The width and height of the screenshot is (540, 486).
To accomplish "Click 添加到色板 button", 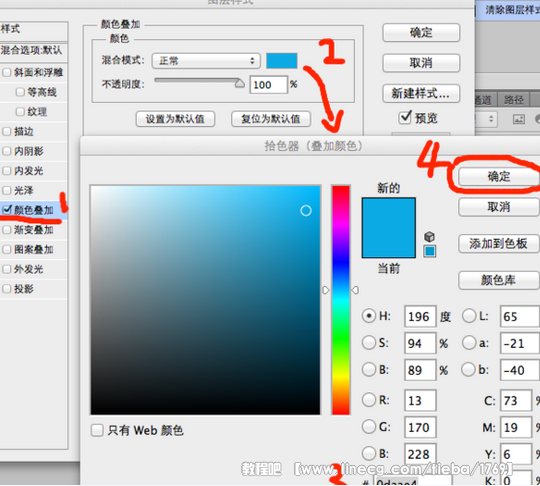I will (x=499, y=244).
